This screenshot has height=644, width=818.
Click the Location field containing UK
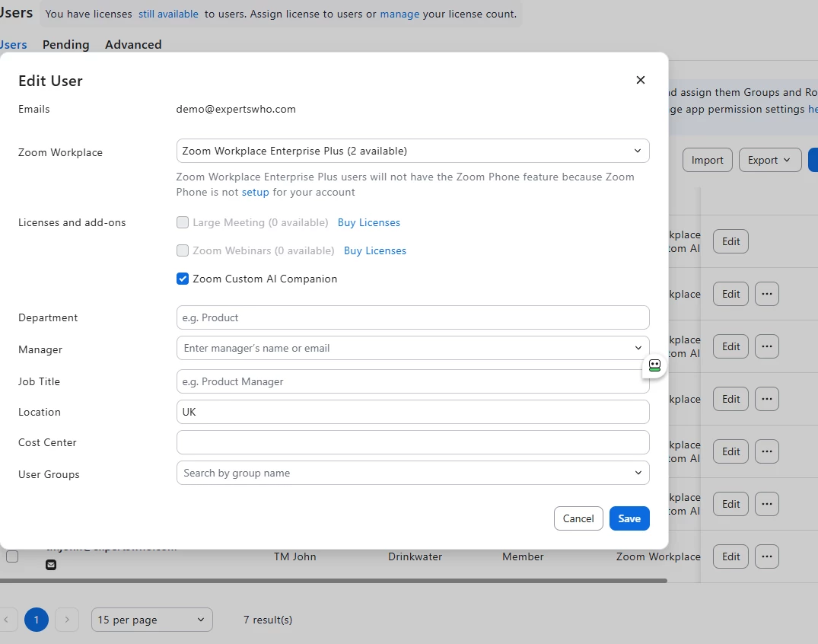412,412
